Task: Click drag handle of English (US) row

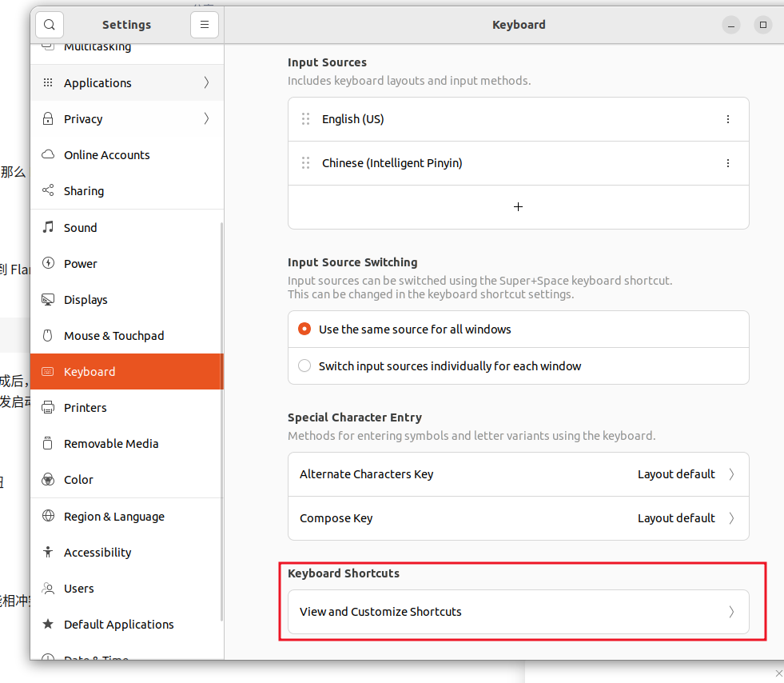Action: pyautogui.click(x=305, y=119)
